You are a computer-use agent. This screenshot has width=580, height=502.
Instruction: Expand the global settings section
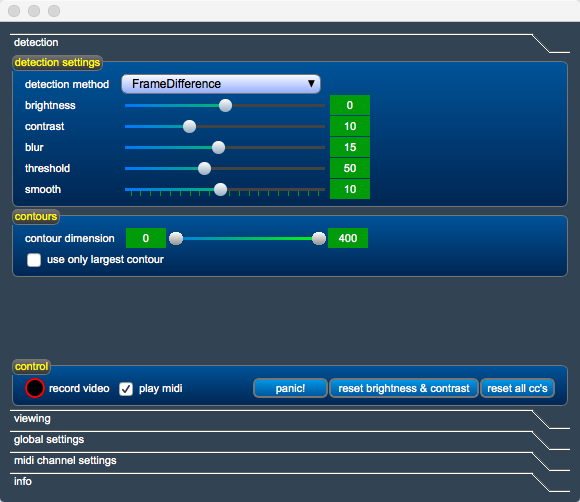tap(290, 440)
